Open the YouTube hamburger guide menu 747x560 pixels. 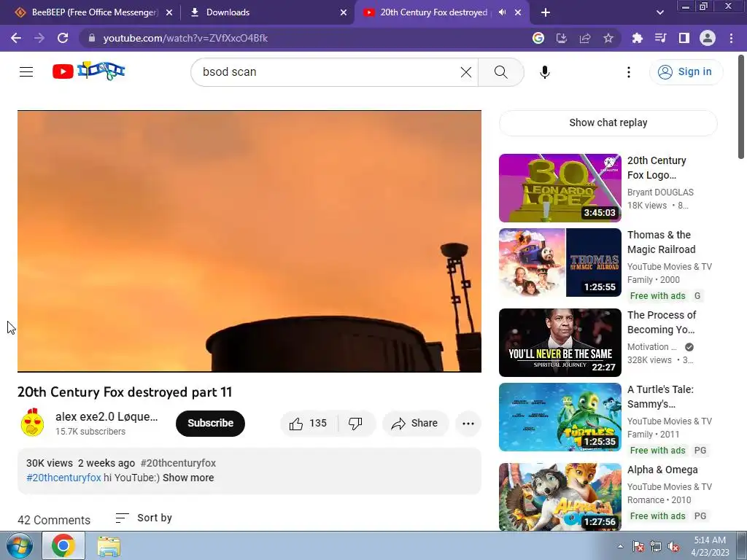[26, 72]
